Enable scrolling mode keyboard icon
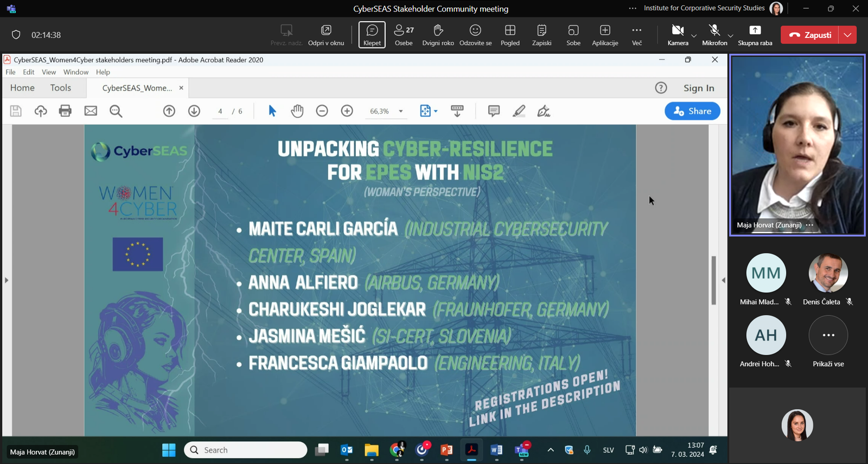868x464 pixels. coord(457,111)
